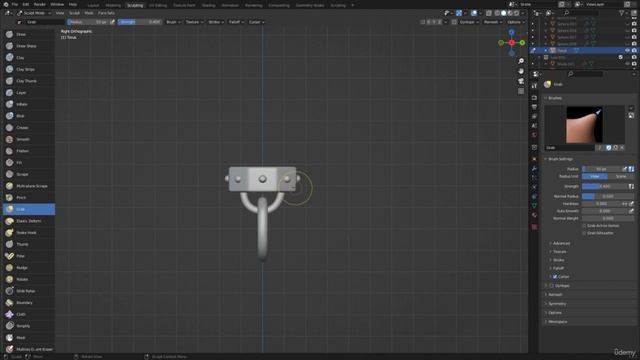Image resolution: width=640 pixels, height=360 pixels.
Task: Open the Sculpt menu in viewport header
Action: click(74, 13)
